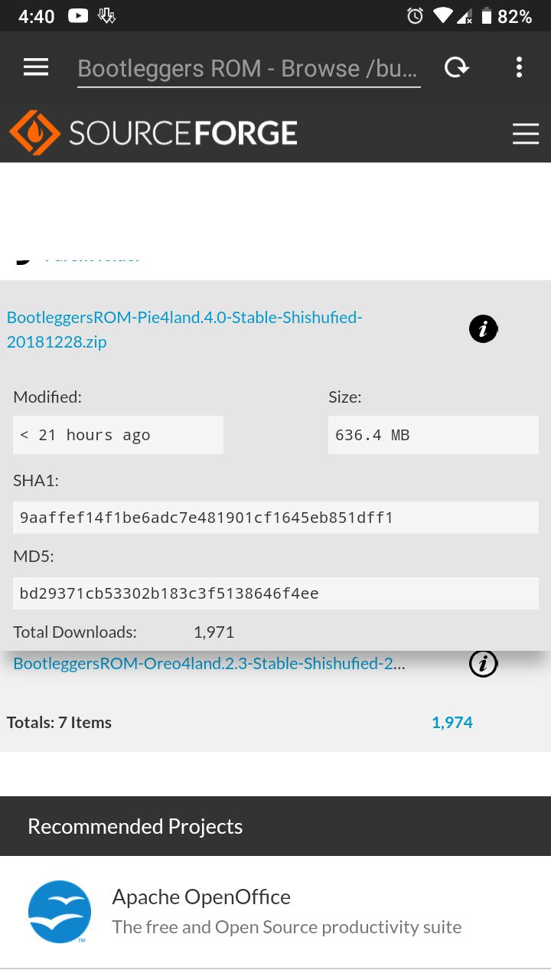551x980 pixels.
Task: Open the three-dot overflow menu
Action: pyautogui.click(x=519, y=67)
